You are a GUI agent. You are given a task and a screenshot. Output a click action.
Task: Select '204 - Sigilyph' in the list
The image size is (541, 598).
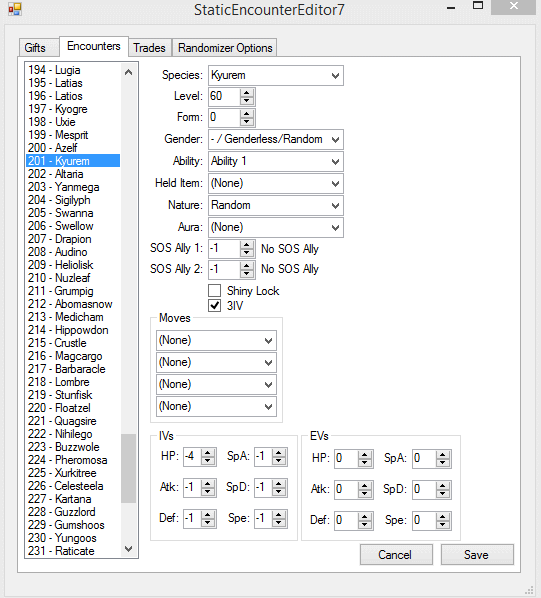pos(73,200)
